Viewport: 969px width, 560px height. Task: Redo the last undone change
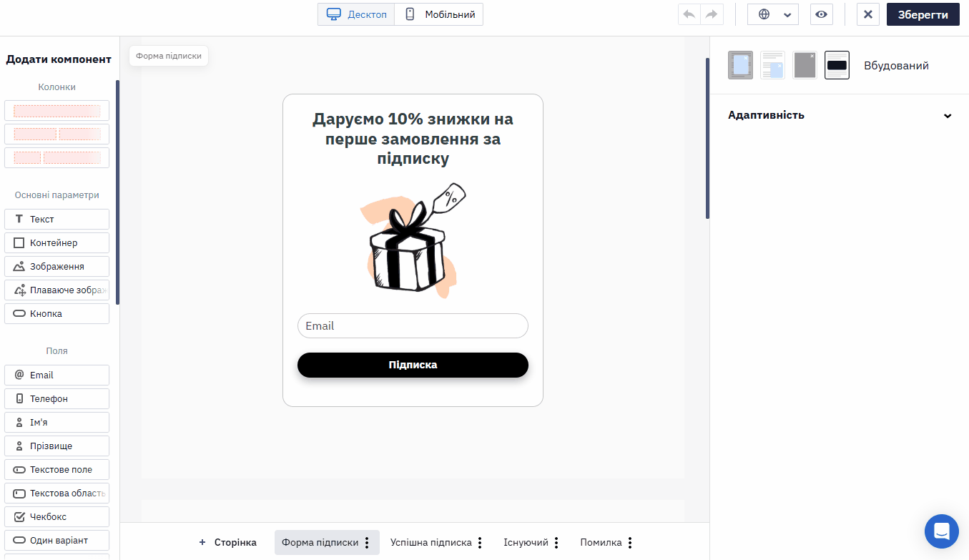712,14
